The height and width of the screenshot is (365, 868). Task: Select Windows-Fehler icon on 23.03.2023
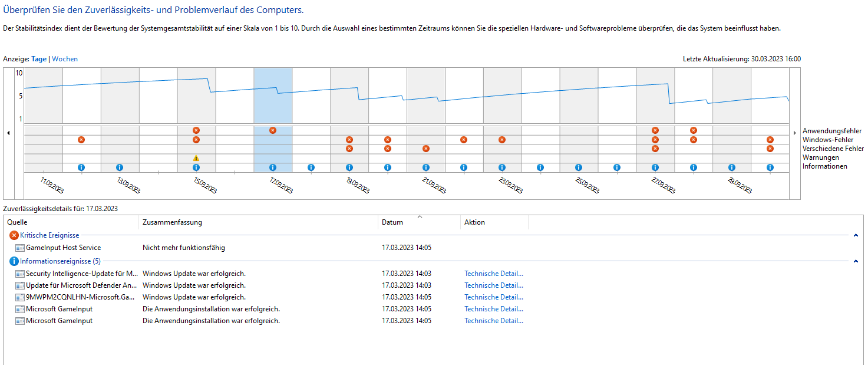pos(502,140)
